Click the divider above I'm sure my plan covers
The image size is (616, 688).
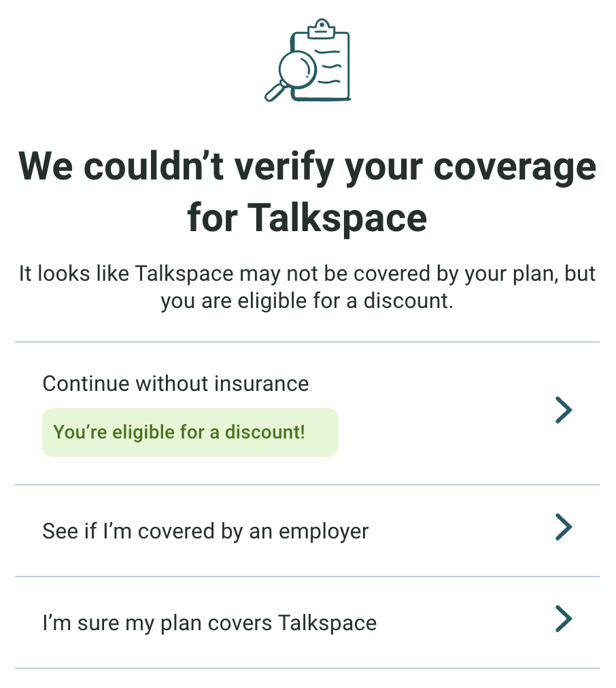307,577
